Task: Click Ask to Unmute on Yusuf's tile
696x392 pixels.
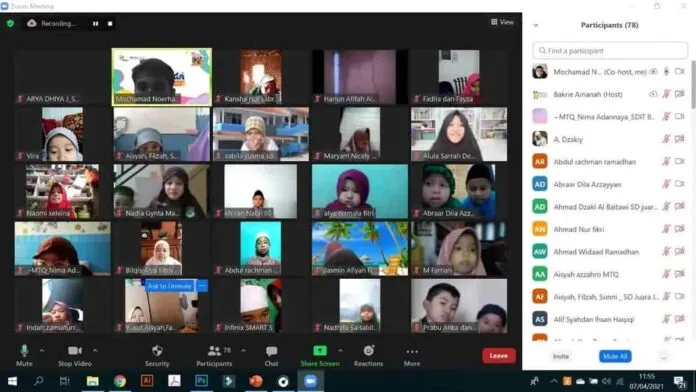Action: tap(169, 286)
